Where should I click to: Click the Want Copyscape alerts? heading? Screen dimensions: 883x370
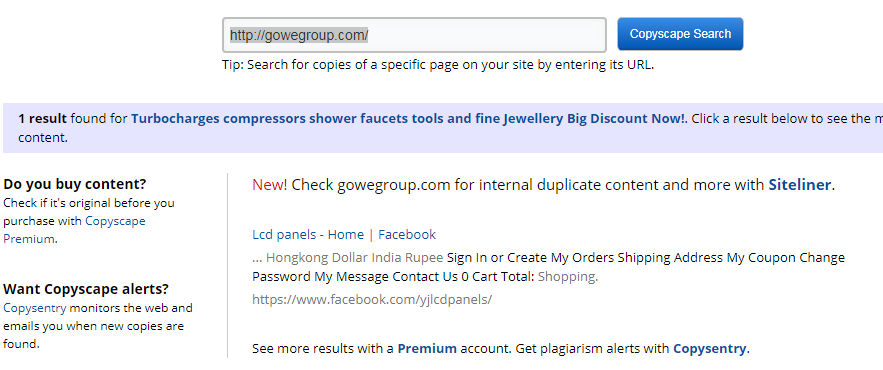(86, 289)
